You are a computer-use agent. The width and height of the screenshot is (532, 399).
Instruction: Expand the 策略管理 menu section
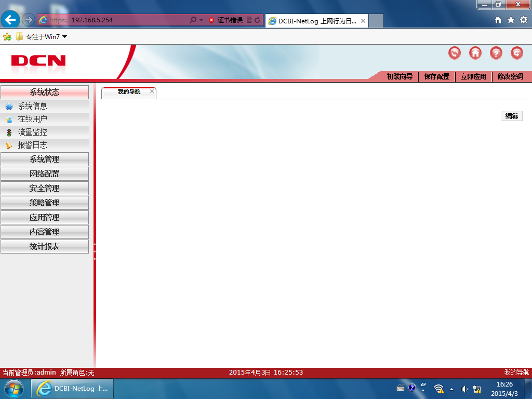45,203
